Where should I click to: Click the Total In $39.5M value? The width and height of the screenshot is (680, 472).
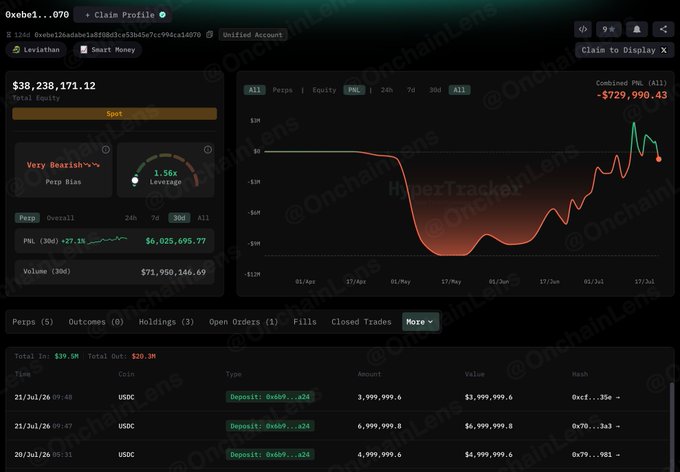pos(66,356)
